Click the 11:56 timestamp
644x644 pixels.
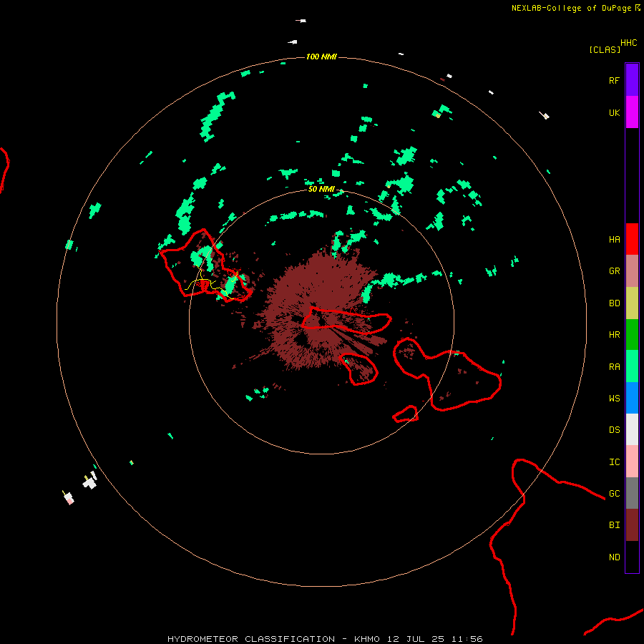[x=467, y=639]
